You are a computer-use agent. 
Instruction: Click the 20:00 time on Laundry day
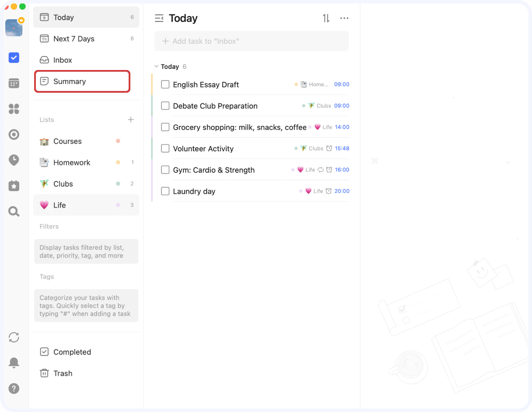342,191
